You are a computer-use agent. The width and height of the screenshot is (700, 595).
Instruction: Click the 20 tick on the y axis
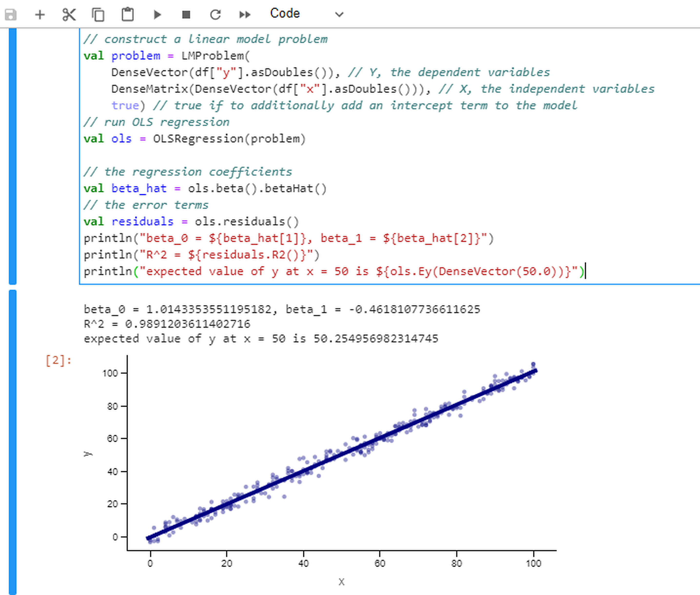pyautogui.click(x=112, y=504)
